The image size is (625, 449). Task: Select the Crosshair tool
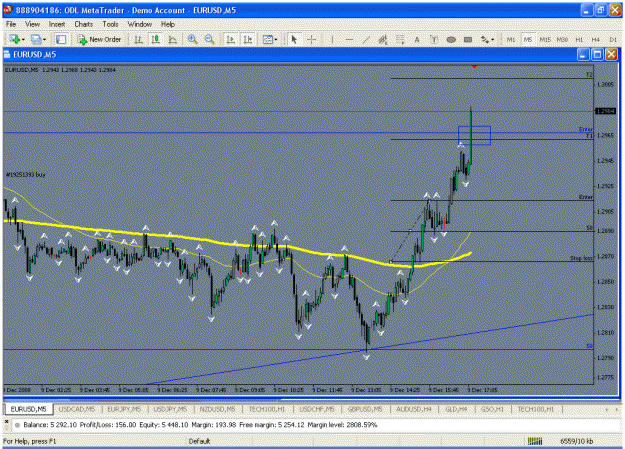pyautogui.click(x=312, y=39)
